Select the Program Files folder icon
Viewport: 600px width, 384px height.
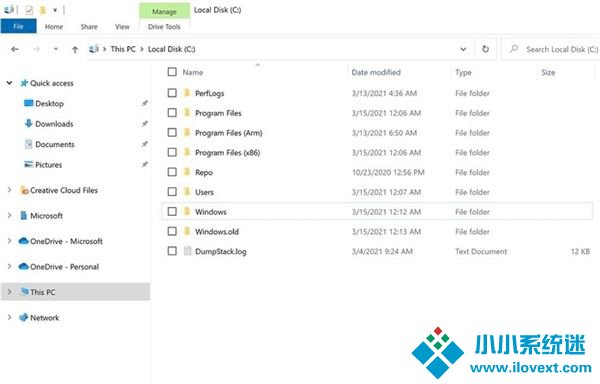point(187,112)
